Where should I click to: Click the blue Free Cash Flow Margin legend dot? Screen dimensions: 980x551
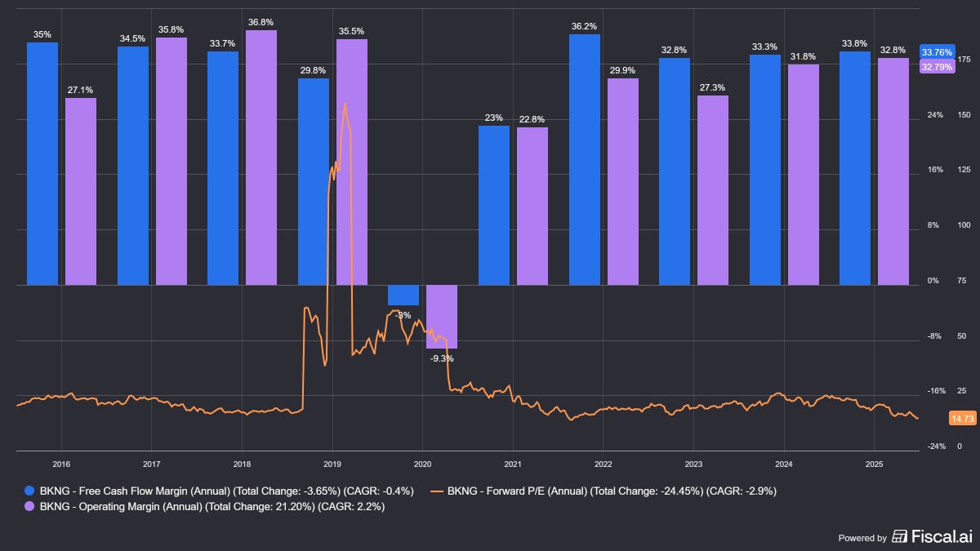click(31, 491)
